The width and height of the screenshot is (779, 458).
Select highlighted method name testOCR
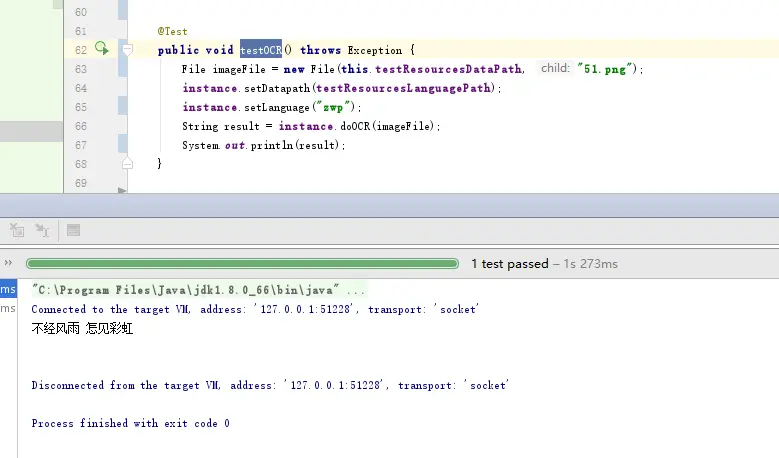tap(261, 50)
